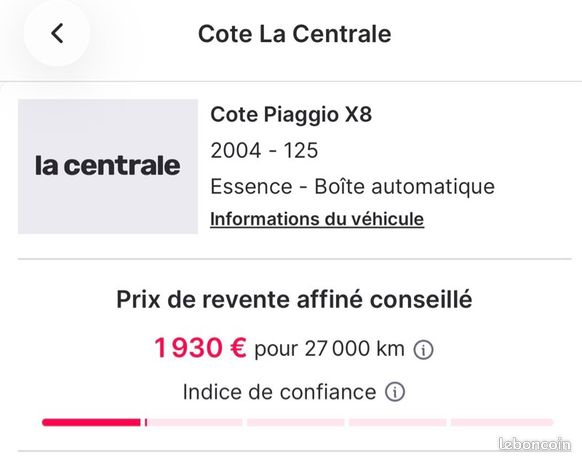Tap the Prix de revente affiné conseillé heading

coord(294,299)
